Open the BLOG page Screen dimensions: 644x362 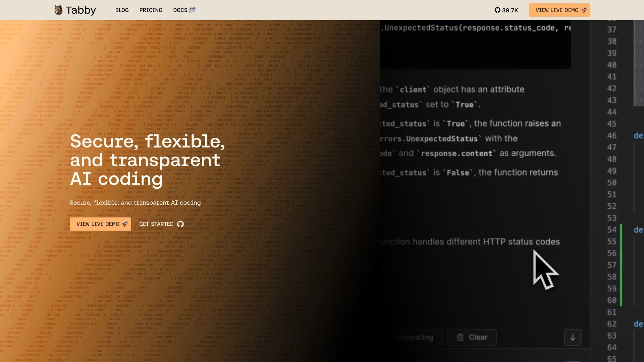pos(122,10)
